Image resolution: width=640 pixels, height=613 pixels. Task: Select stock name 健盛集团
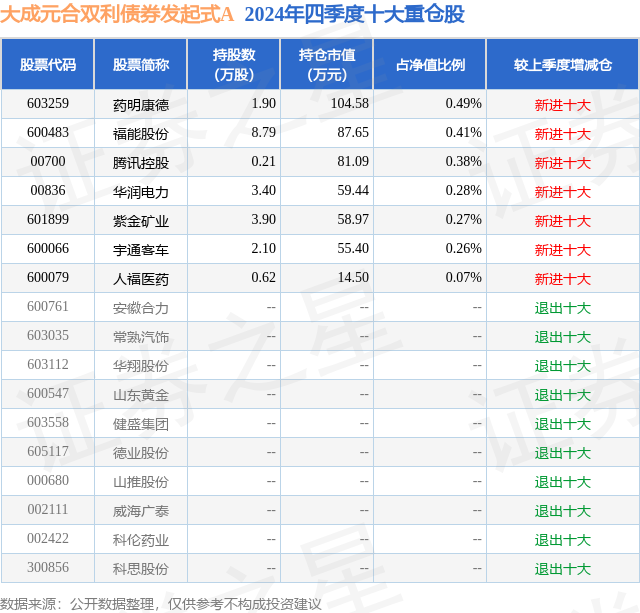click(141, 424)
